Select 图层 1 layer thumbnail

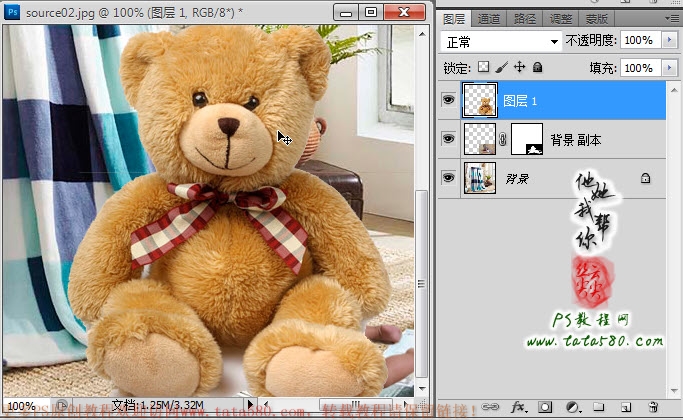click(480, 100)
